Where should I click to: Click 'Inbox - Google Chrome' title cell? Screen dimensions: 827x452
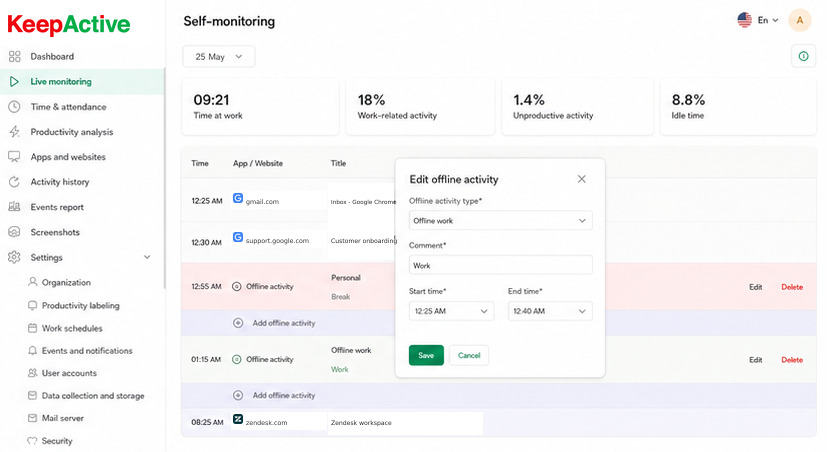point(363,201)
